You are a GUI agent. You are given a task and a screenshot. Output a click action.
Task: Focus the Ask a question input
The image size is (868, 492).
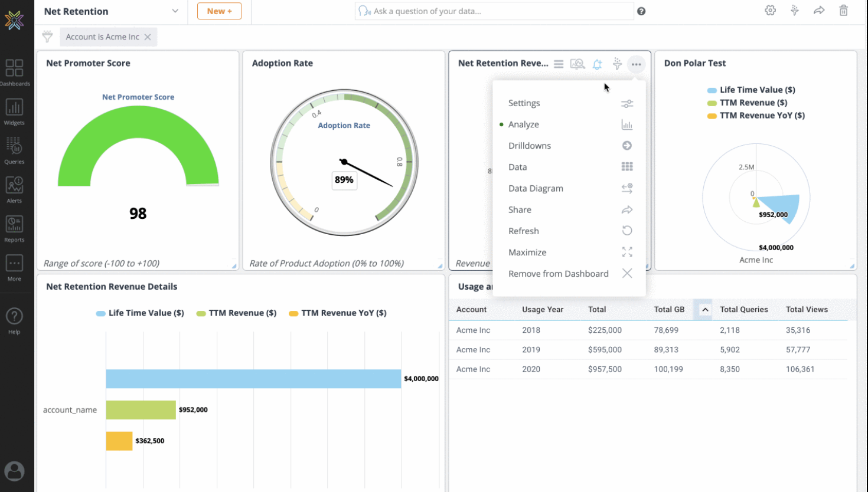(495, 11)
